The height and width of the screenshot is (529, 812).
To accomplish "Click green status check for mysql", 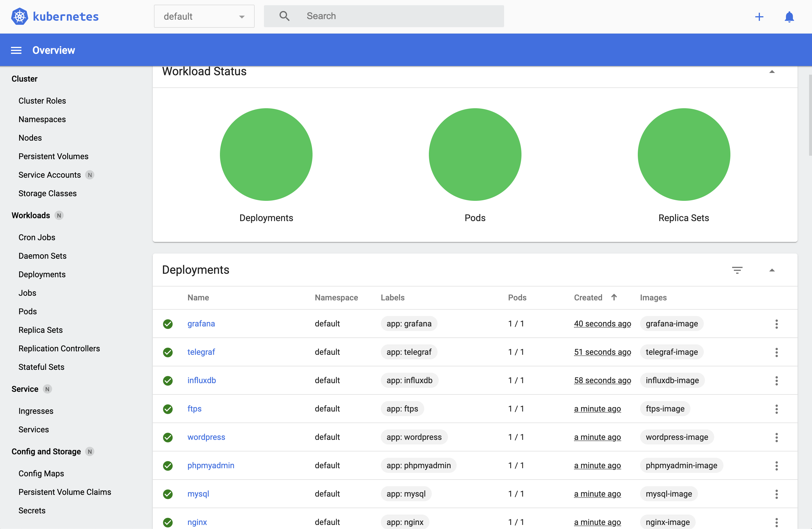I will click(x=168, y=494).
